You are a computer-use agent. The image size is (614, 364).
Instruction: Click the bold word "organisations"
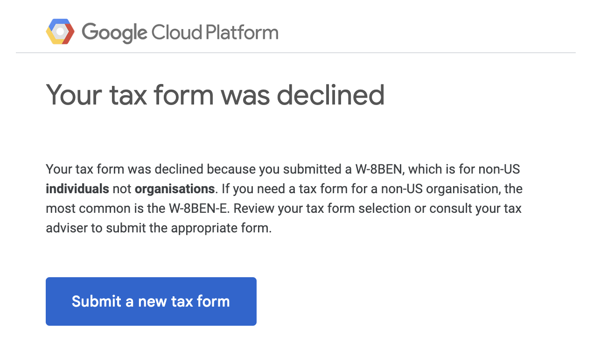coord(174,189)
